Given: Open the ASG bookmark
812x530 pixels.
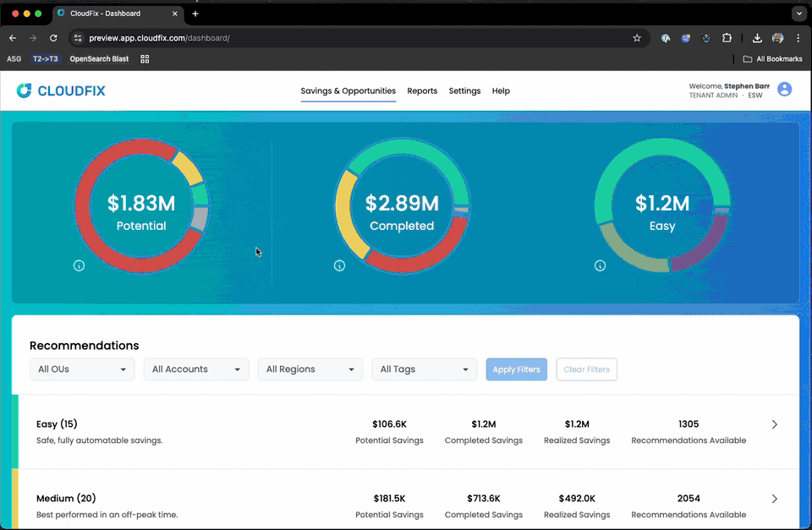Looking at the screenshot, I should click(x=14, y=59).
